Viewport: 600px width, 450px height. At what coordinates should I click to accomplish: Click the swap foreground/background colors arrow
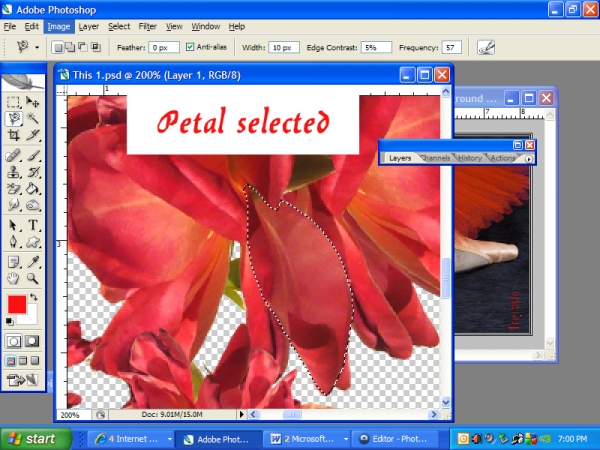point(34,297)
